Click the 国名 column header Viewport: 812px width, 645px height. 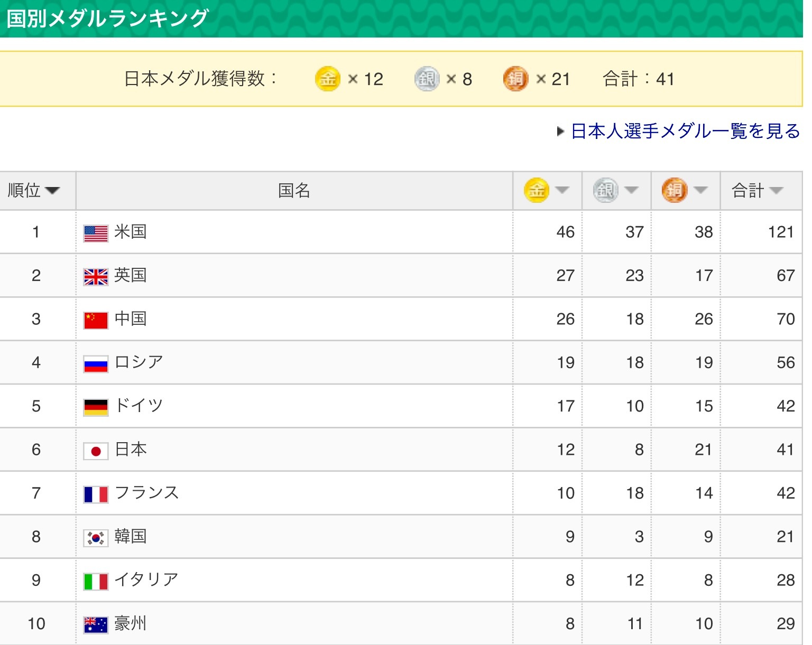tap(294, 191)
